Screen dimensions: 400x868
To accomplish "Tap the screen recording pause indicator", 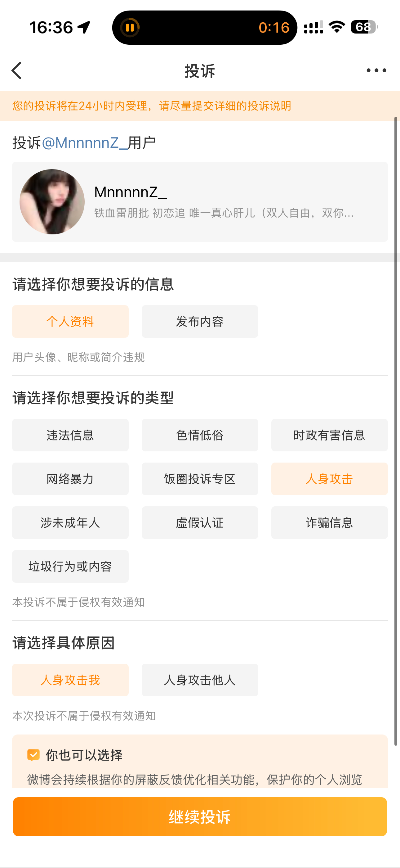I will [x=130, y=28].
